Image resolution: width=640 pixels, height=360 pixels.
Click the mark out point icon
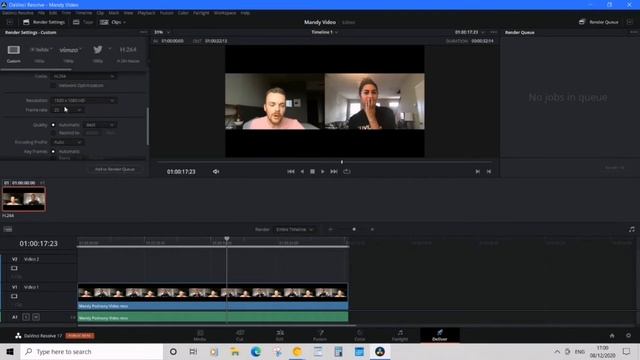[489, 172]
